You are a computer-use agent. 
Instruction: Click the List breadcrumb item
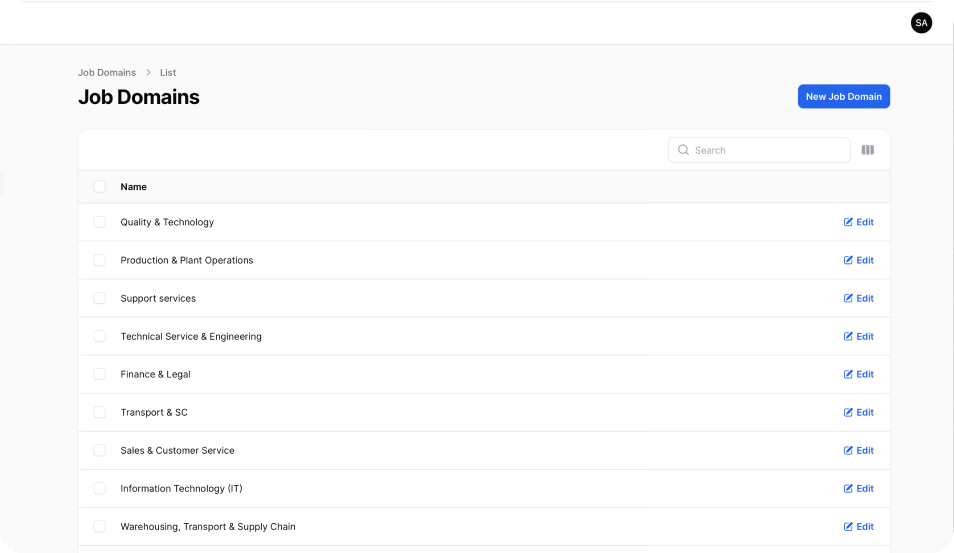168,72
